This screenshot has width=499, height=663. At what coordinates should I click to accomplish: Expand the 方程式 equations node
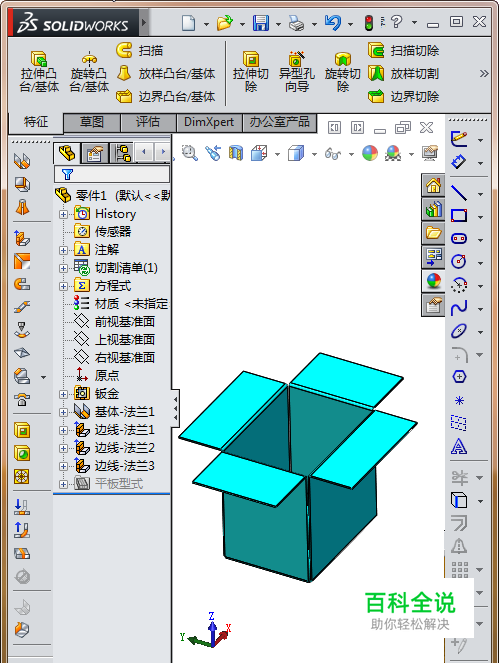pyautogui.click(x=63, y=286)
